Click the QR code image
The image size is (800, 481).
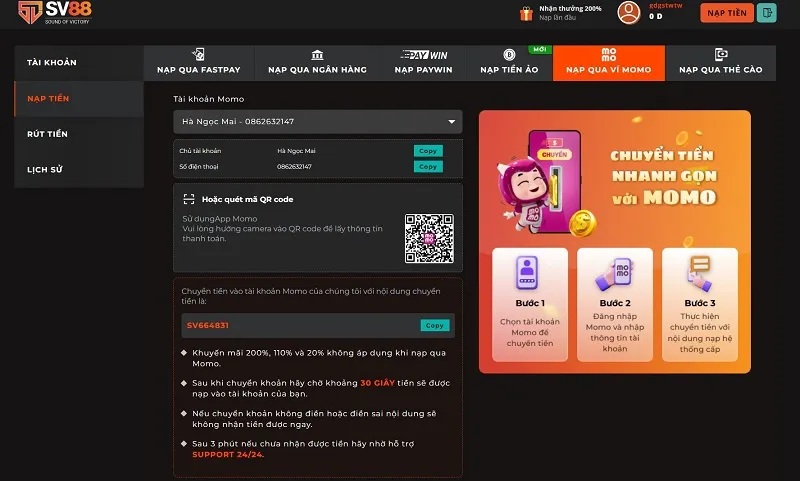[x=429, y=238]
